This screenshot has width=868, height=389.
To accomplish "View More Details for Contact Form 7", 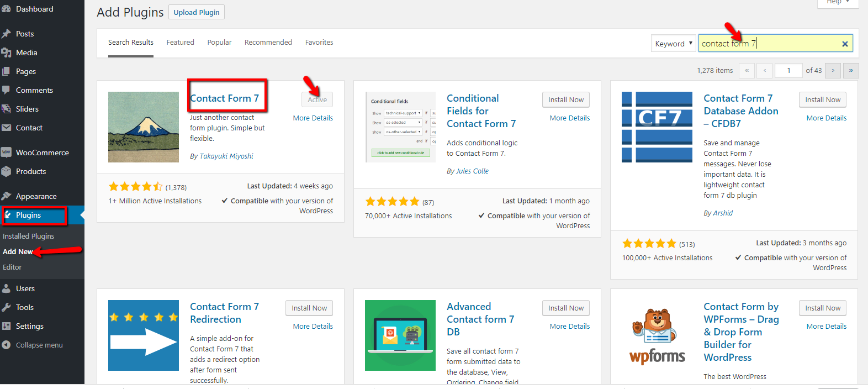I will [x=313, y=118].
